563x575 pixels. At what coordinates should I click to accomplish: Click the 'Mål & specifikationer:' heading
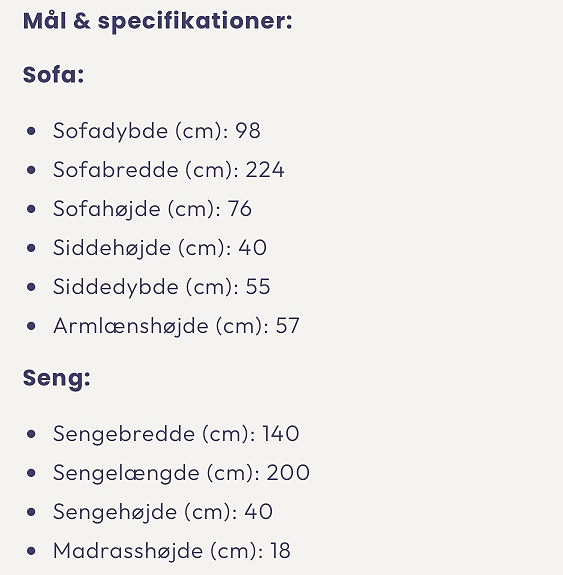158,21
